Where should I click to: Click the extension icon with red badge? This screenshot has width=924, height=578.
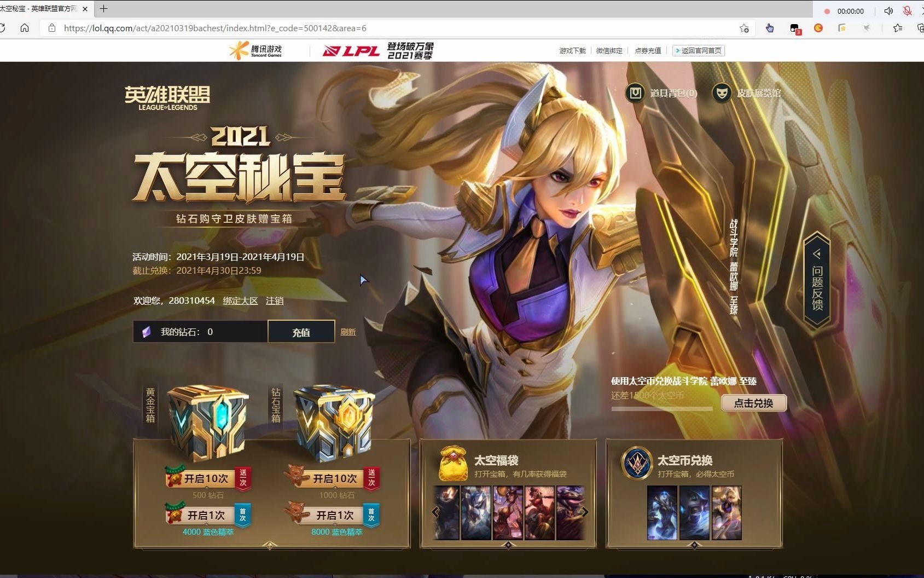795,28
